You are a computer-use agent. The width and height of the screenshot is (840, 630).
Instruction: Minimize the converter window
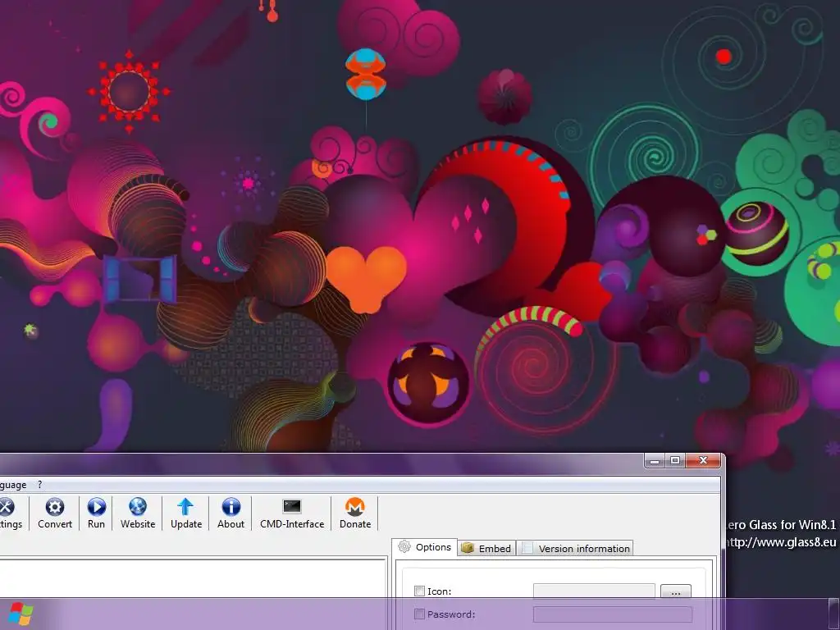point(655,461)
